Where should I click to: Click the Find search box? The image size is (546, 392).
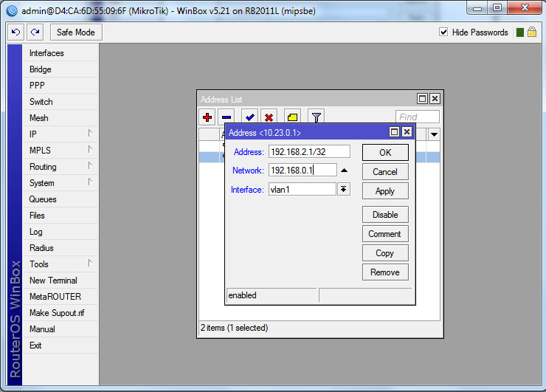[x=417, y=117]
